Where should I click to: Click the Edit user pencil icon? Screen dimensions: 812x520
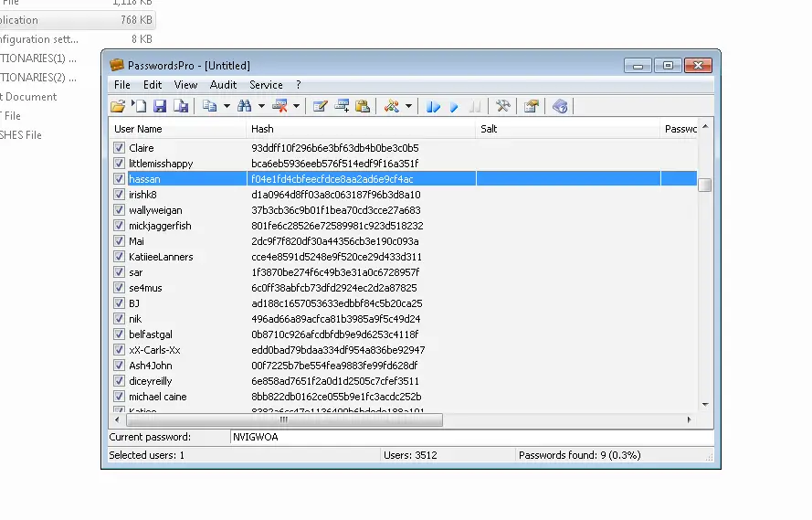coord(320,106)
